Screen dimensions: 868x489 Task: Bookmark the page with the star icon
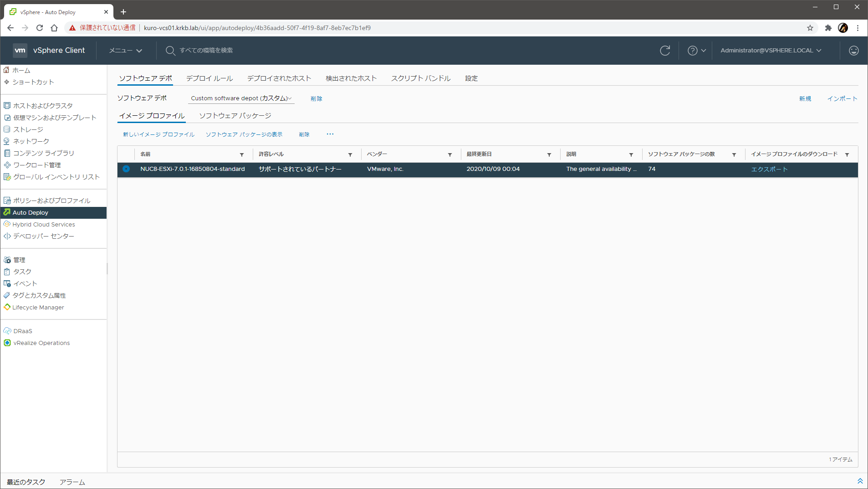(x=810, y=28)
